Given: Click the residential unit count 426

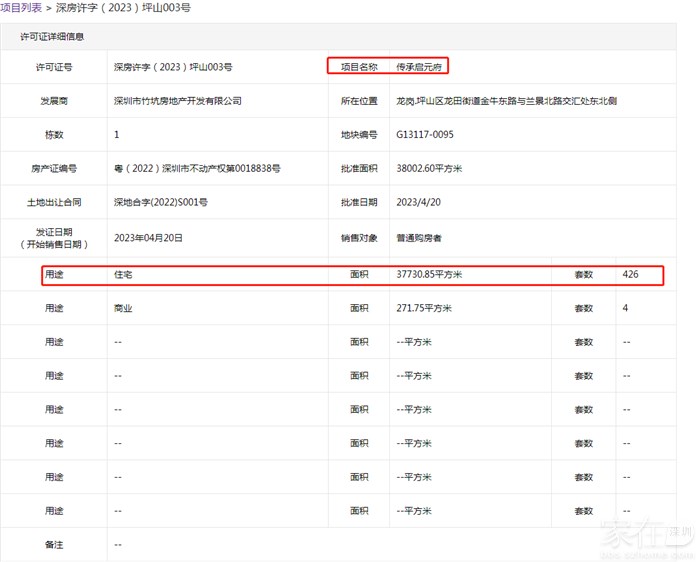Looking at the screenshot, I should [630, 274].
